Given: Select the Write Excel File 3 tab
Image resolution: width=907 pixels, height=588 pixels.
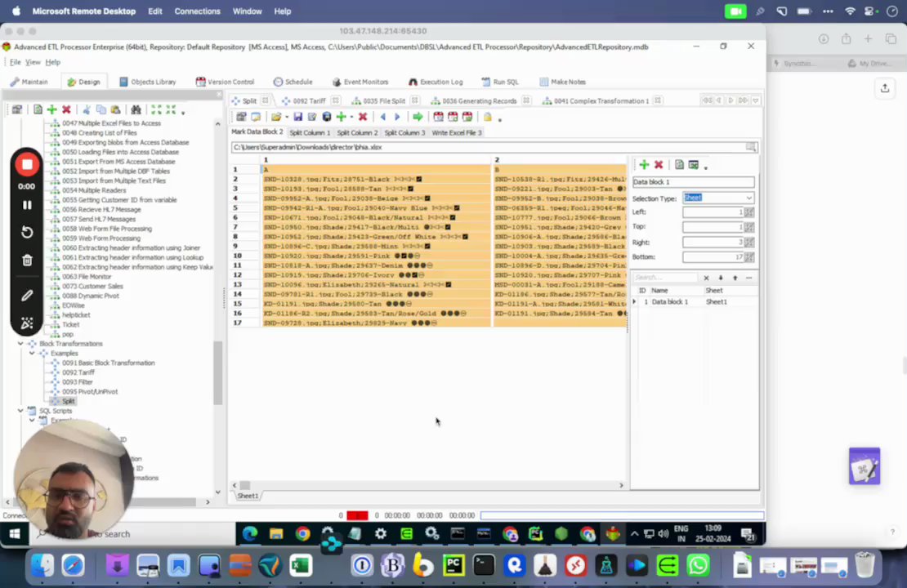Looking at the screenshot, I should pyautogui.click(x=457, y=132).
